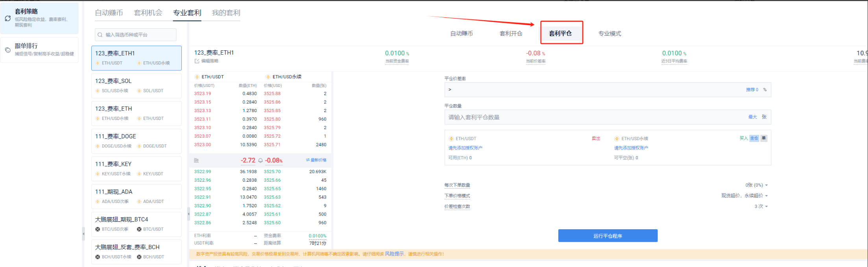
Task: Select 单 margin mode toggle
Action: click(x=764, y=138)
